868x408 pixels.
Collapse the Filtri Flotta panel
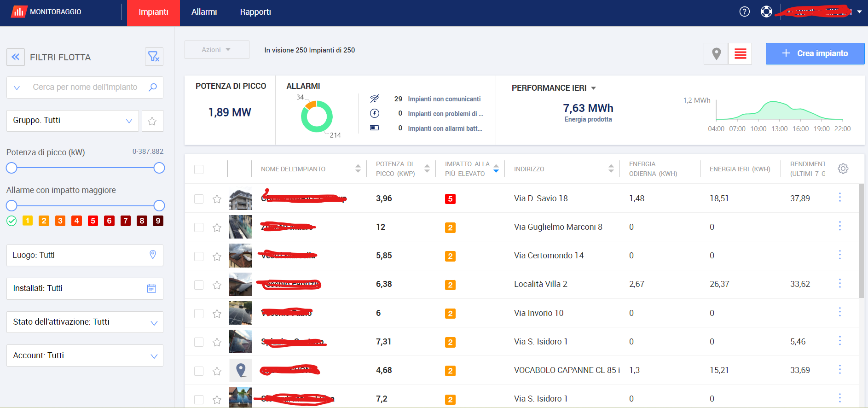click(15, 57)
